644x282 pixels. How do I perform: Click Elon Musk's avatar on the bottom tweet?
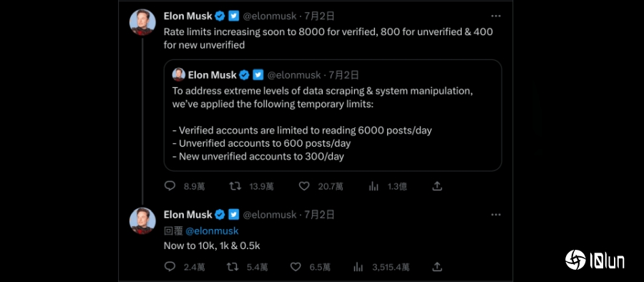(x=142, y=220)
